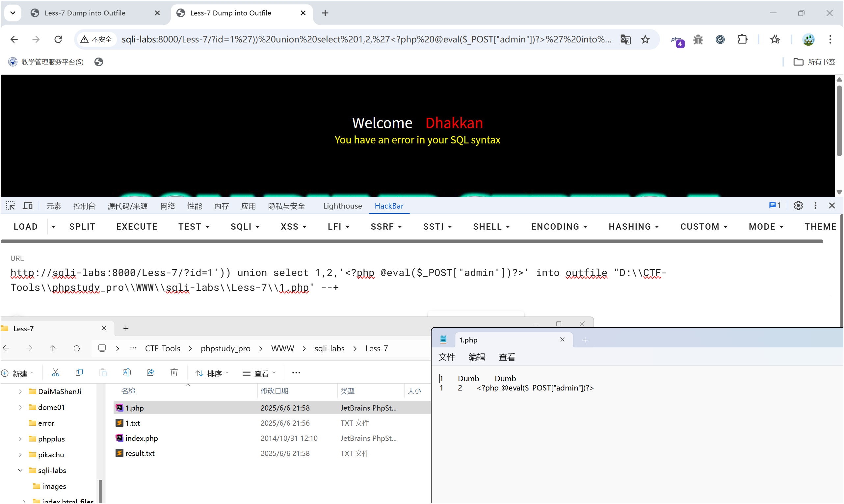Open the 编辑 menu in Notepad
Image resolution: width=844 pixels, height=504 pixels.
pos(477,357)
